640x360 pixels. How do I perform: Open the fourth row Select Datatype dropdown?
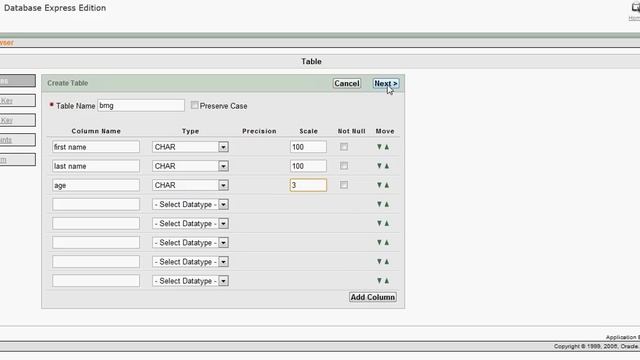point(190,204)
